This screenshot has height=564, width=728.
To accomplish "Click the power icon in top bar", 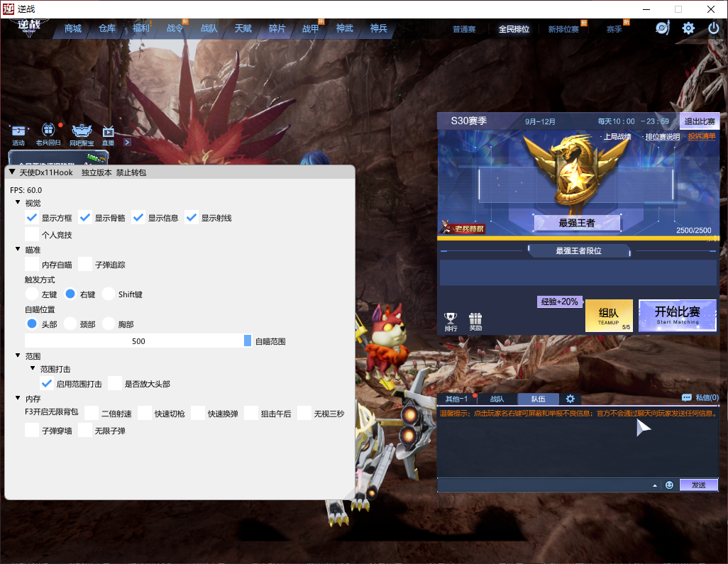I will pos(714,28).
